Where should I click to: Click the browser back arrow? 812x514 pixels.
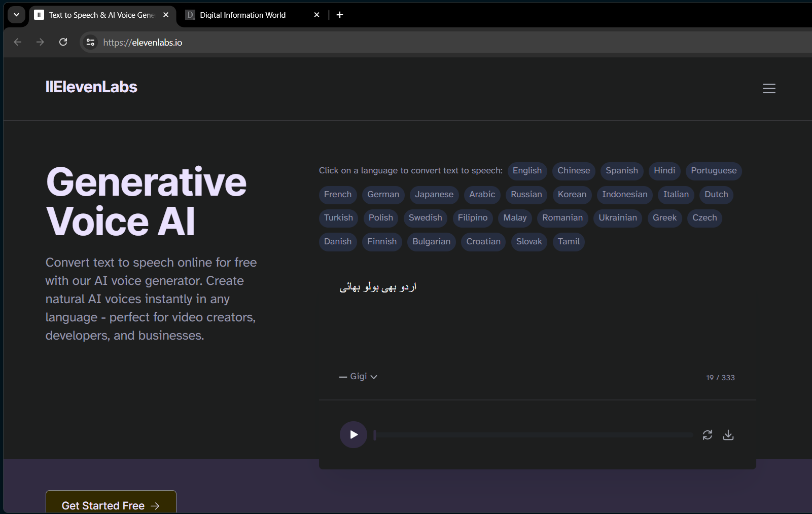(18, 42)
